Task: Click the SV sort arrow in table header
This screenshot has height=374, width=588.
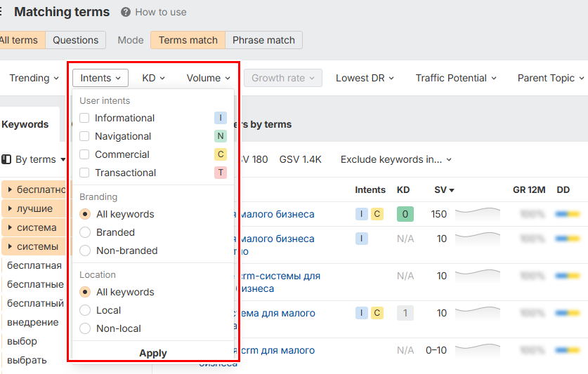Action: [x=452, y=190]
